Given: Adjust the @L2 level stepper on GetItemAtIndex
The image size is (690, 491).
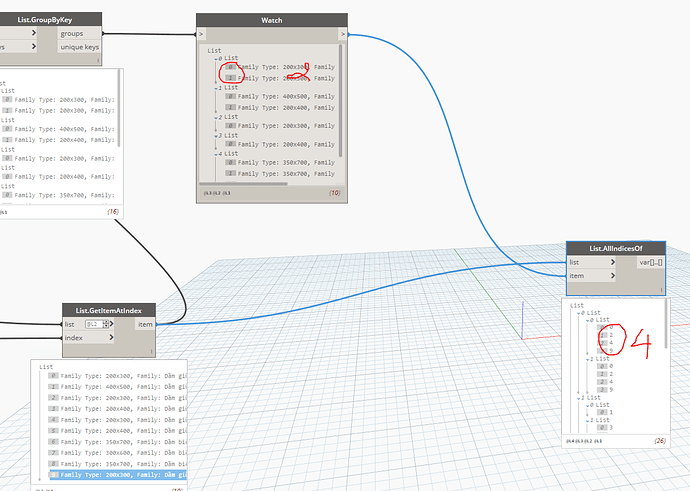Looking at the screenshot, I should click(x=106, y=324).
